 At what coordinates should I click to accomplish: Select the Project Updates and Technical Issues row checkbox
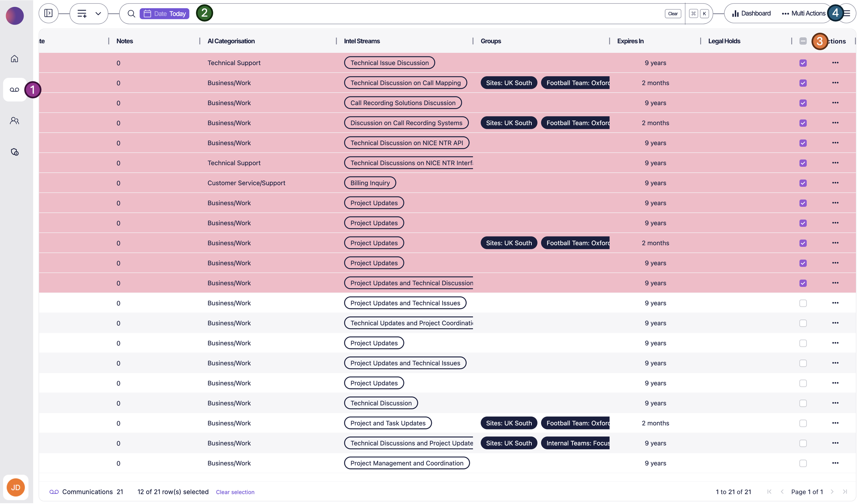click(803, 303)
